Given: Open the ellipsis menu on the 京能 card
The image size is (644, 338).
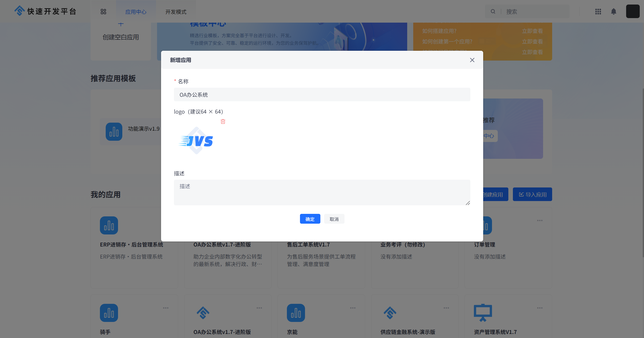Looking at the screenshot, I should point(353,308).
